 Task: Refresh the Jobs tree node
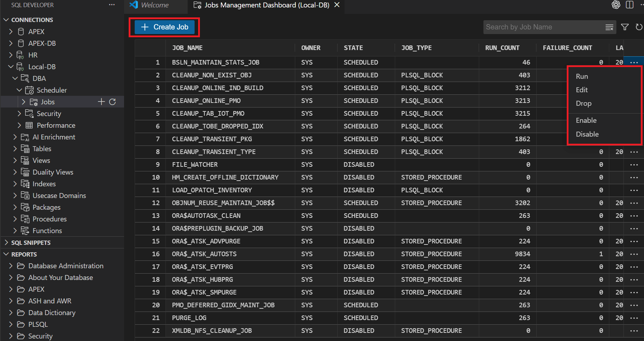click(113, 102)
